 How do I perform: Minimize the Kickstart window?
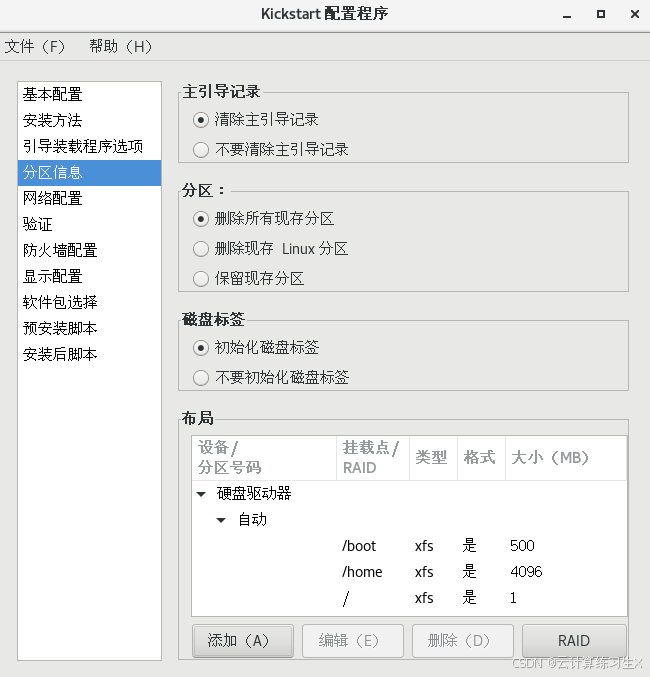pos(567,15)
